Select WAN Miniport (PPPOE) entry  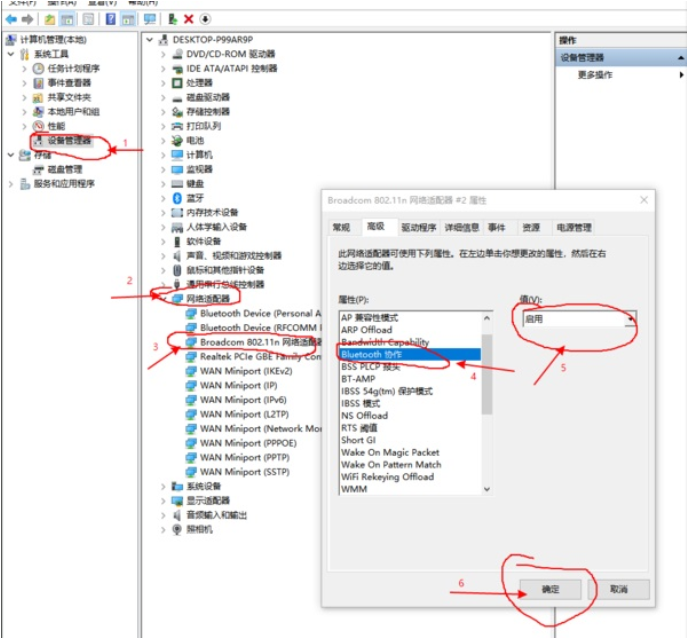click(248, 443)
